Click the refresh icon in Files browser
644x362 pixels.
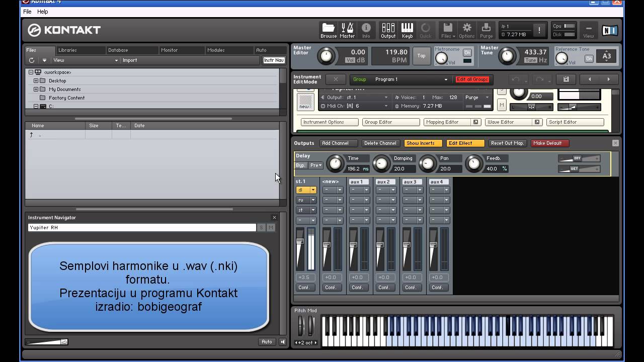[32, 60]
